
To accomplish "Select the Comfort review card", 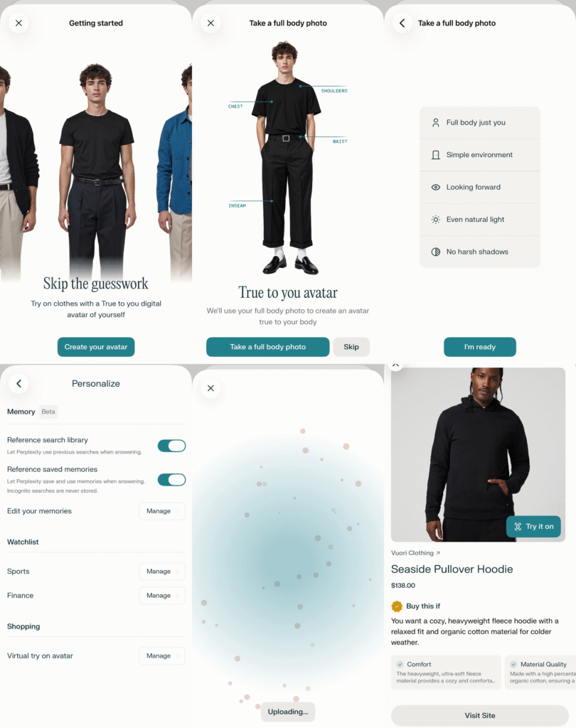I will coord(446,673).
